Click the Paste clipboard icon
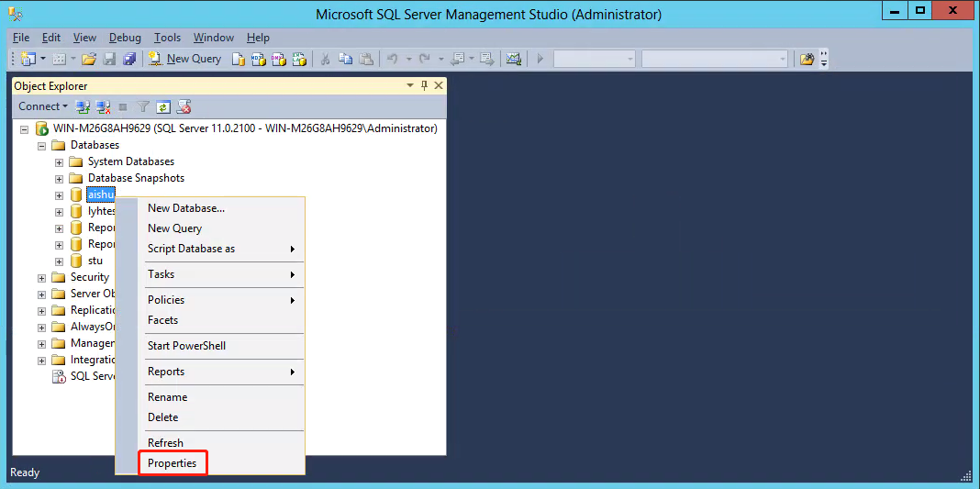The width and height of the screenshot is (980, 489). point(366,59)
